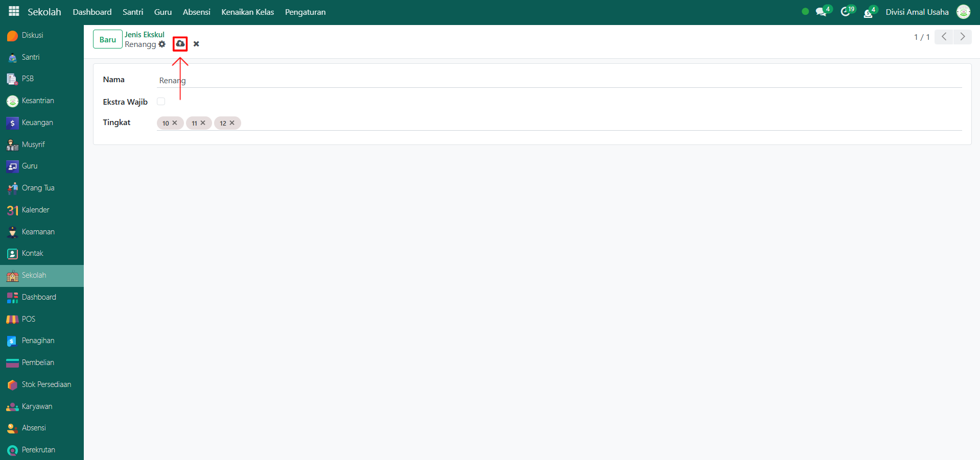Go back via Jenis Ekskul breadcrumb
The height and width of the screenshot is (460, 980).
pyautogui.click(x=145, y=35)
